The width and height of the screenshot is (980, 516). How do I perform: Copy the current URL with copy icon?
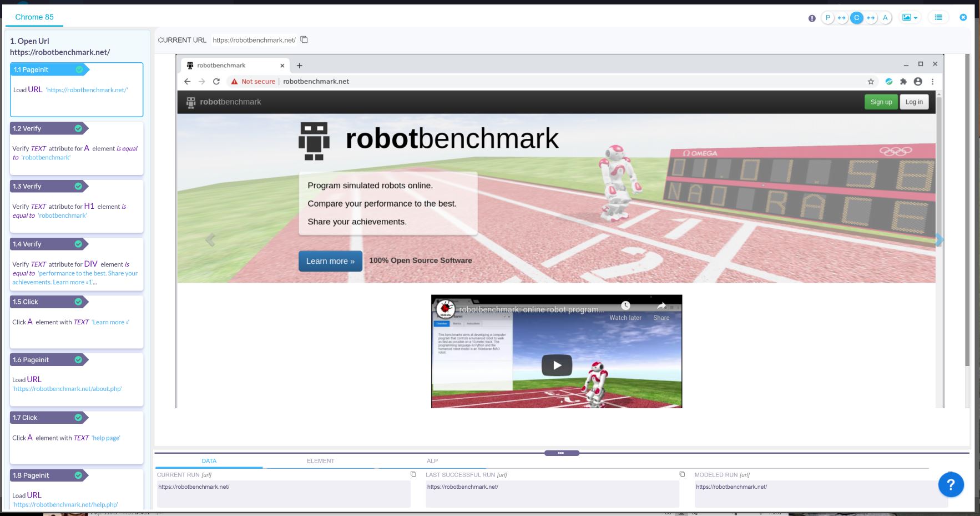(x=304, y=39)
